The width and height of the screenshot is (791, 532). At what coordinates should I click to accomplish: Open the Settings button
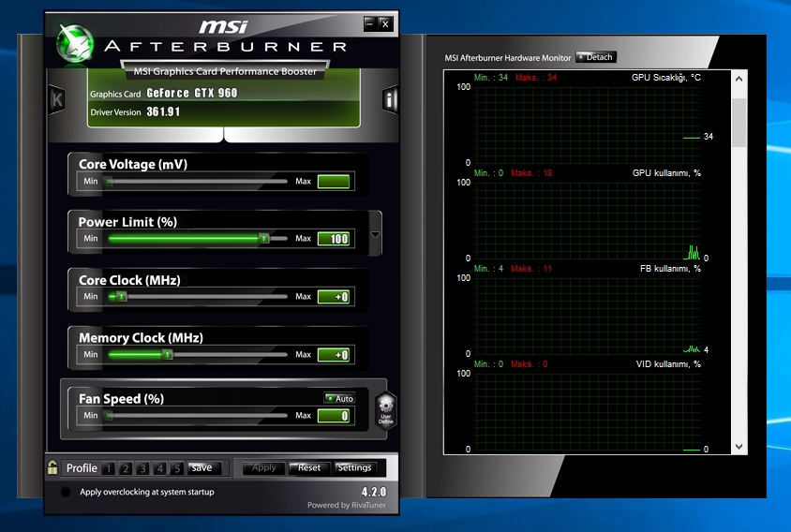(x=354, y=468)
